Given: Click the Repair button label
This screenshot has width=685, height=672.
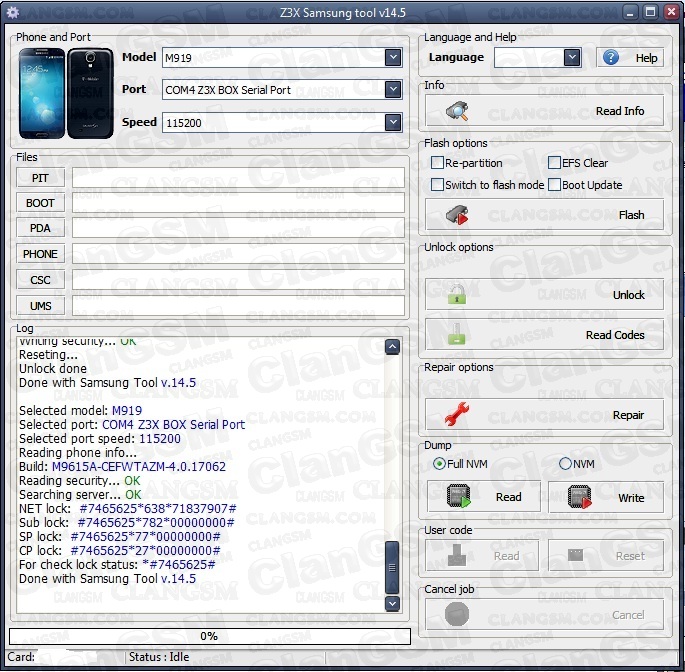Looking at the screenshot, I should pos(628,415).
